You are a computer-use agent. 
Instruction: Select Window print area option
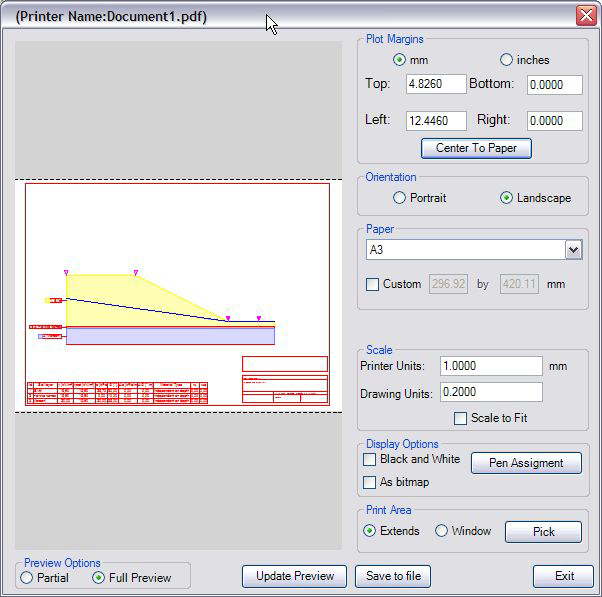point(441,531)
